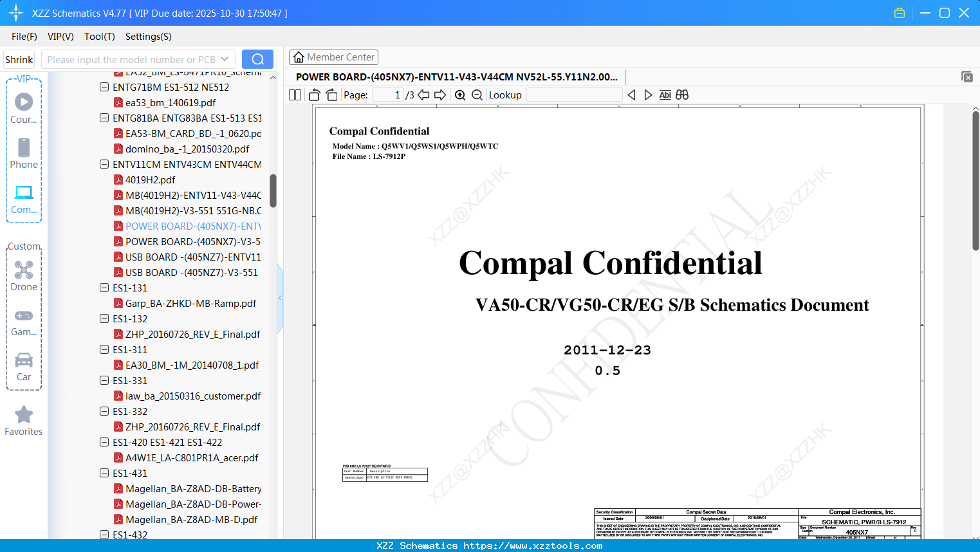980x552 pixels.
Task: Zoom out of the schematic
Action: [477, 95]
